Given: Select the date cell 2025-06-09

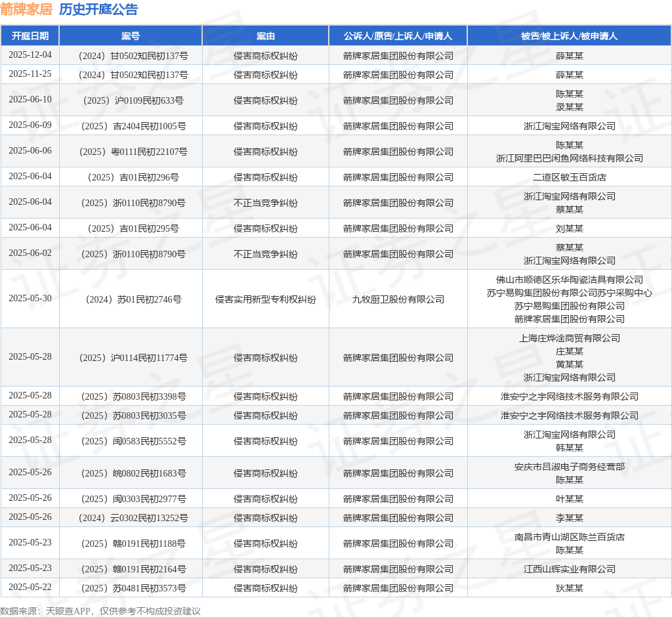Looking at the screenshot, I should tap(30, 125).
